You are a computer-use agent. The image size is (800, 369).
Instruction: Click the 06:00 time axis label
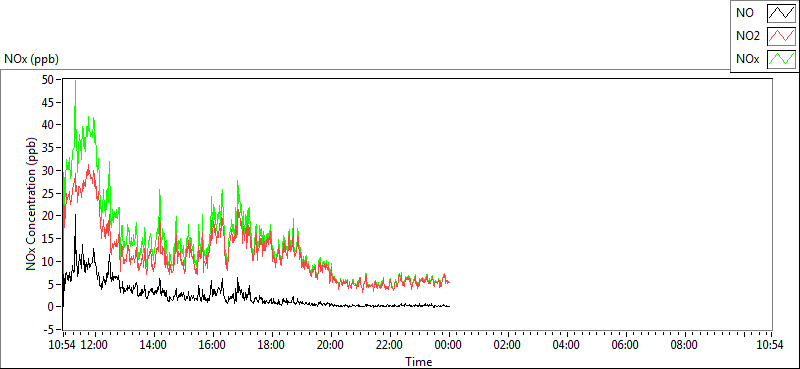(626, 345)
